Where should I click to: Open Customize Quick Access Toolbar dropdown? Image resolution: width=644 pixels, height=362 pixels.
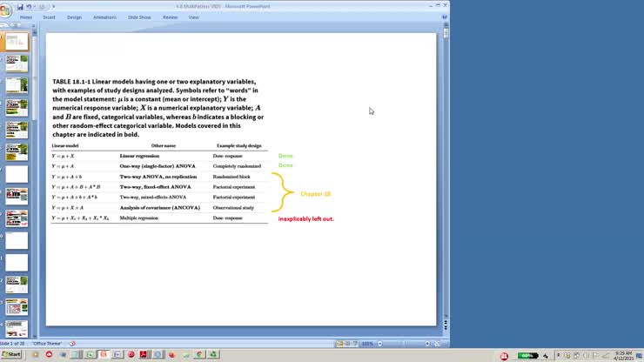pyautogui.click(x=53, y=7)
